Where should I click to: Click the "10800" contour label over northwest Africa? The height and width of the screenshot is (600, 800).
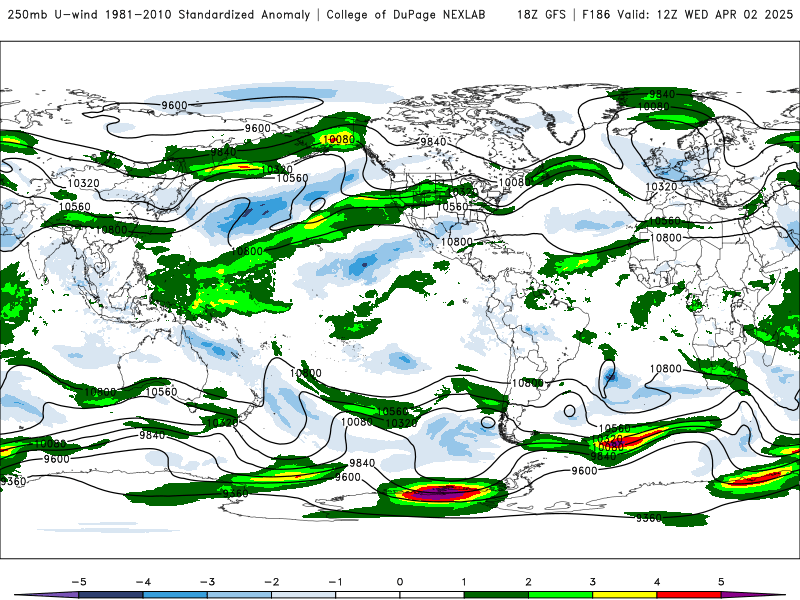[665, 238]
